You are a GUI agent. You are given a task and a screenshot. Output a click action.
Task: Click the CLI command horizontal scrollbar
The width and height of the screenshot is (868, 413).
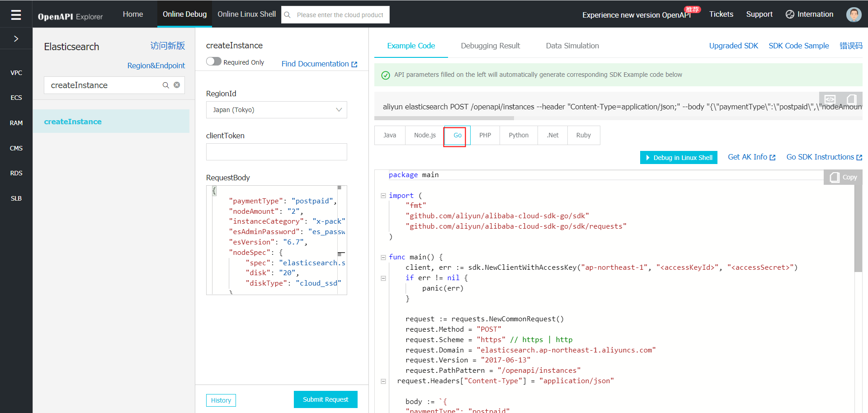coord(444,118)
